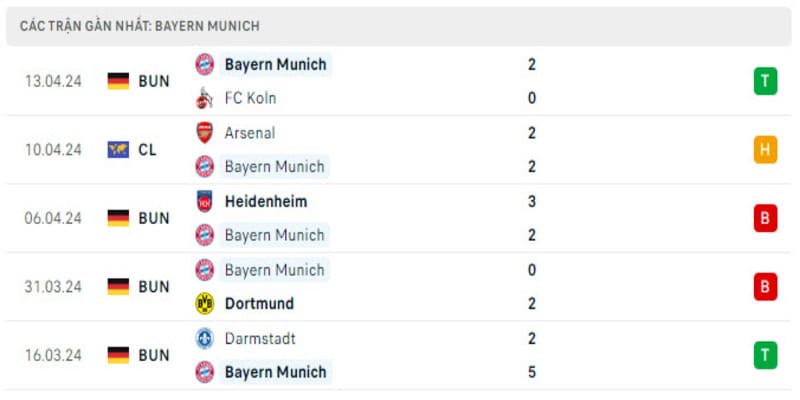Click the CL competition label

(147, 150)
